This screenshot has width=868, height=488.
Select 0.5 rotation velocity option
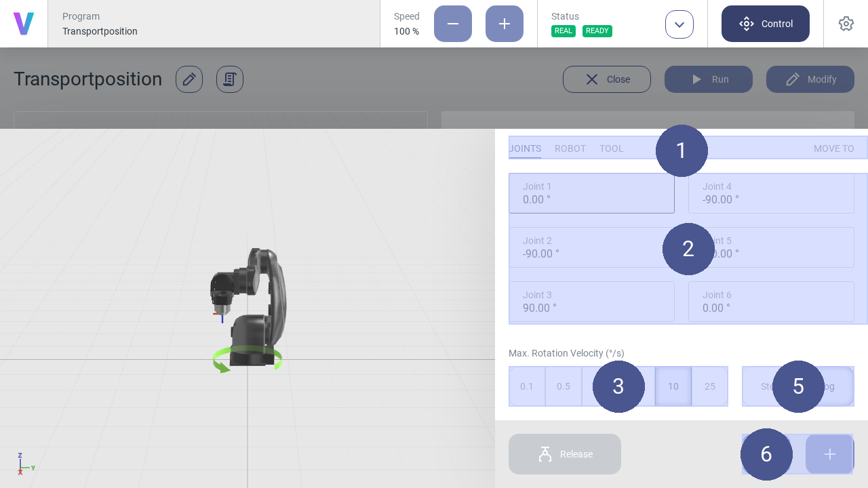coord(564,386)
